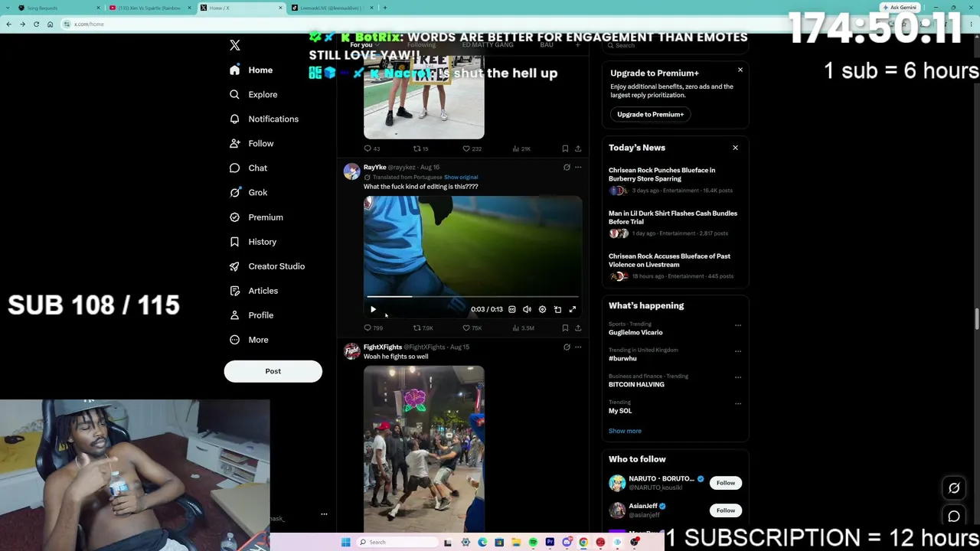Open Articles from the sidebar
The width and height of the screenshot is (980, 551).
point(253,291)
